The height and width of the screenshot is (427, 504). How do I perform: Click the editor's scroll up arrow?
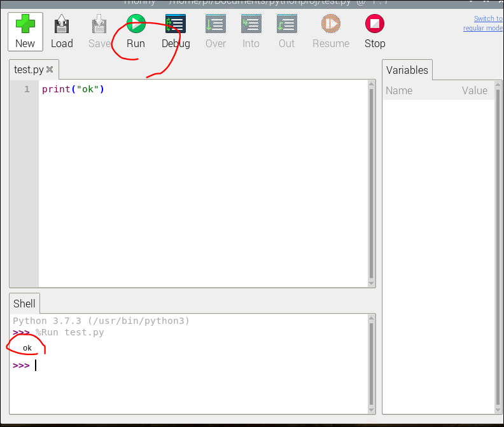tap(371, 83)
